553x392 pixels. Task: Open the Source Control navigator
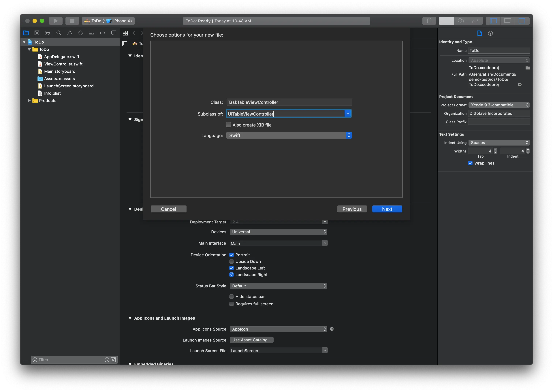(x=37, y=33)
